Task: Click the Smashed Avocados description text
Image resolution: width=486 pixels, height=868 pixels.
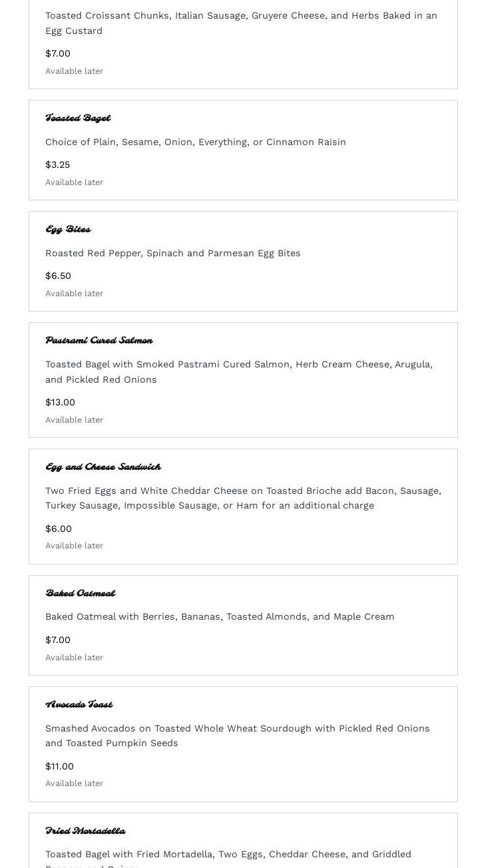Action: pos(237,736)
